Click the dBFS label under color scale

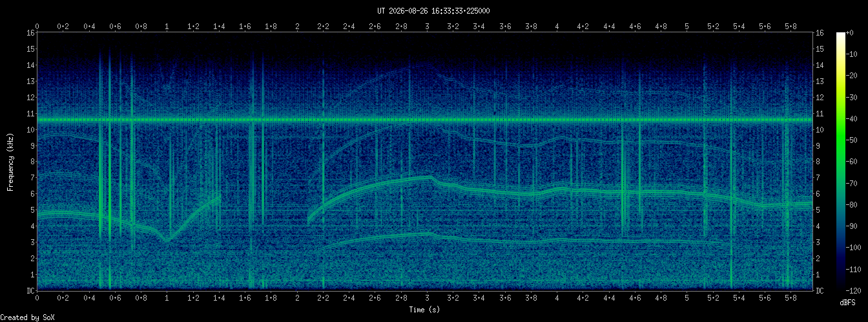click(x=848, y=303)
